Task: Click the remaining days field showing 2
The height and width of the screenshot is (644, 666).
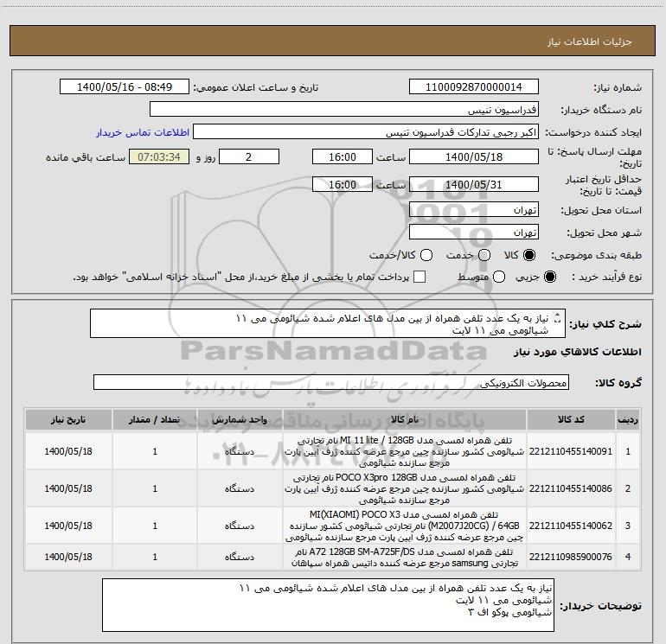Action: (249, 156)
